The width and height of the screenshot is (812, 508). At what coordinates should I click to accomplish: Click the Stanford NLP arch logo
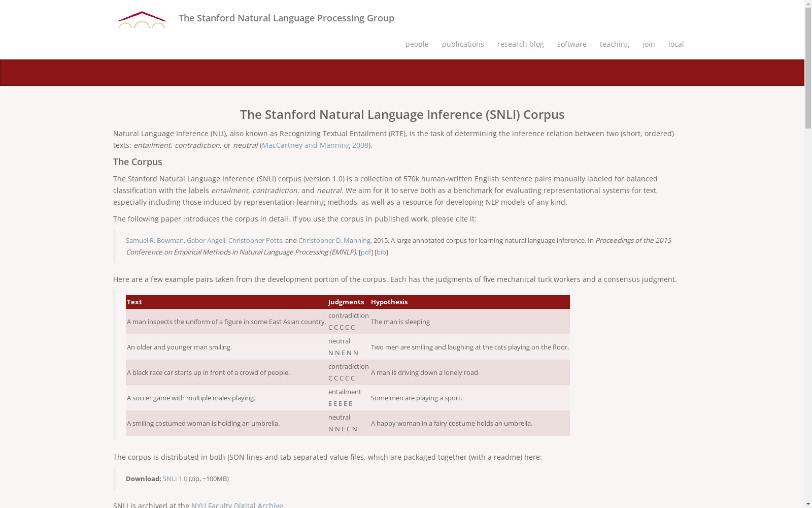[x=142, y=19]
